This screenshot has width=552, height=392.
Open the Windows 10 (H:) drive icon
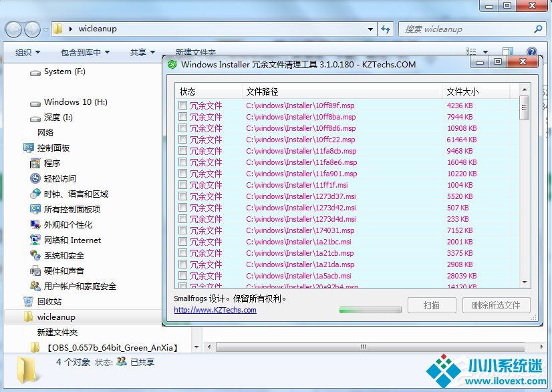[35, 103]
